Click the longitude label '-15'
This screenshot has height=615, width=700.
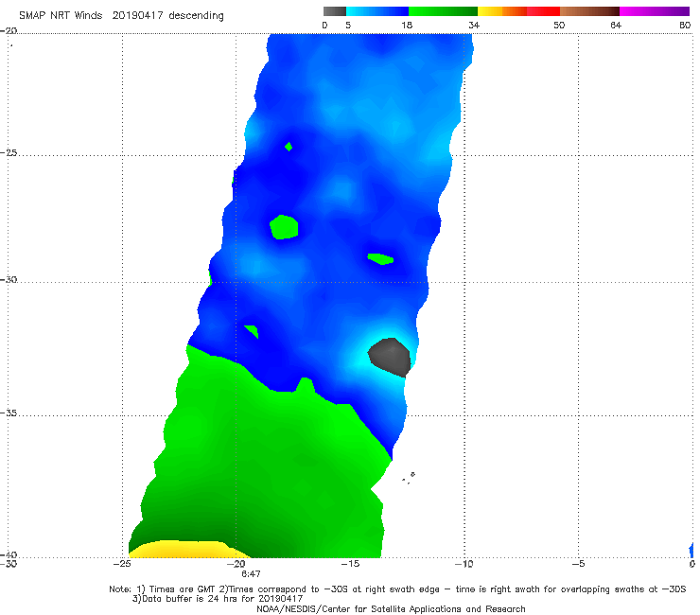[350, 564]
